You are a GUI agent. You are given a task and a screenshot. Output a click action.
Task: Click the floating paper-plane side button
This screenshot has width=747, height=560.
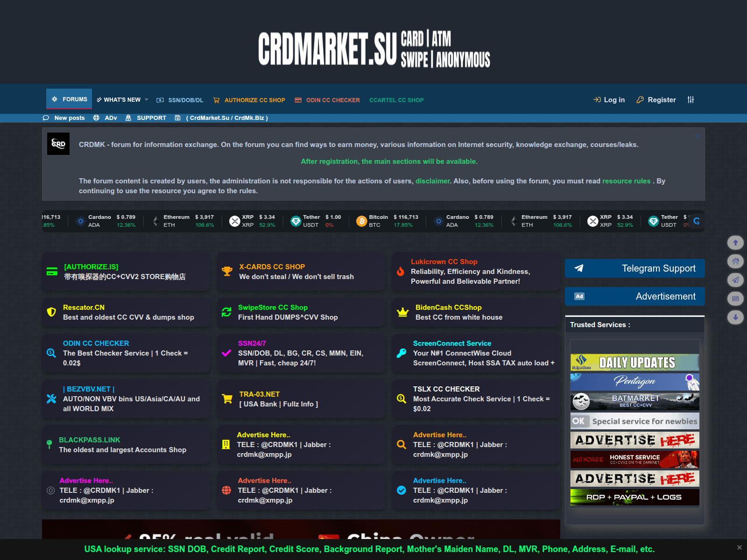click(x=735, y=280)
